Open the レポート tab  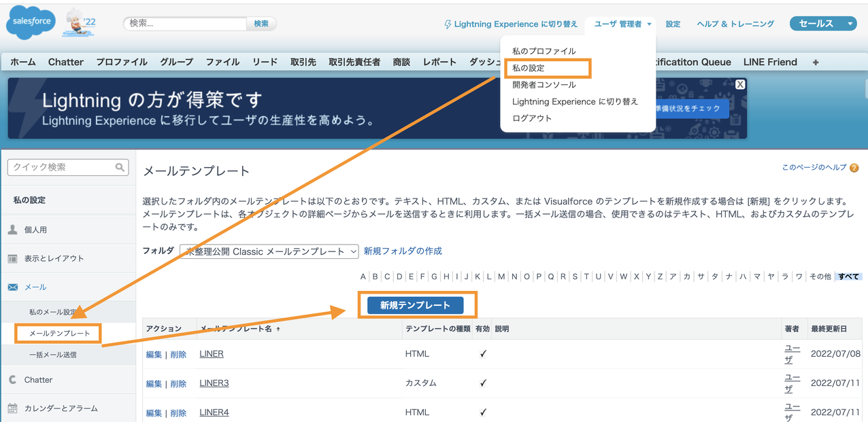(439, 62)
